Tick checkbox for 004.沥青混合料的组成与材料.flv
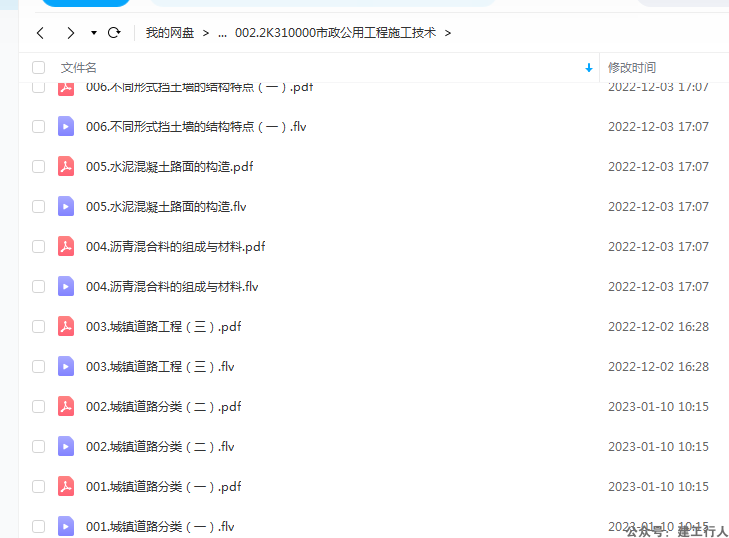This screenshot has width=729, height=538. pyautogui.click(x=39, y=286)
